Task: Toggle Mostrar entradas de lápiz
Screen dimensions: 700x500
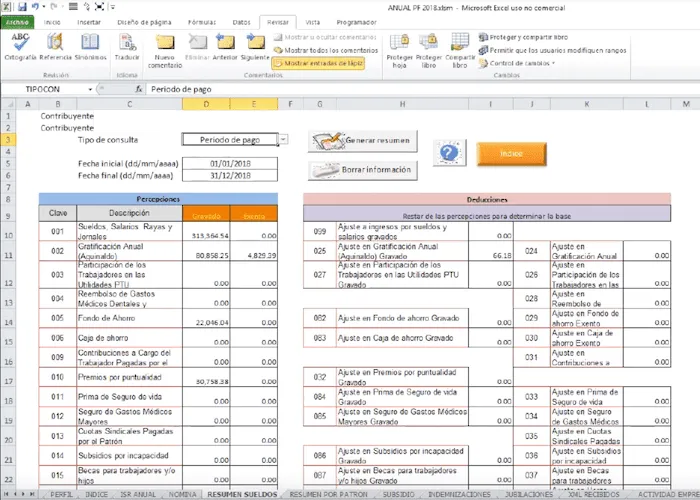Action: [317, 62]
